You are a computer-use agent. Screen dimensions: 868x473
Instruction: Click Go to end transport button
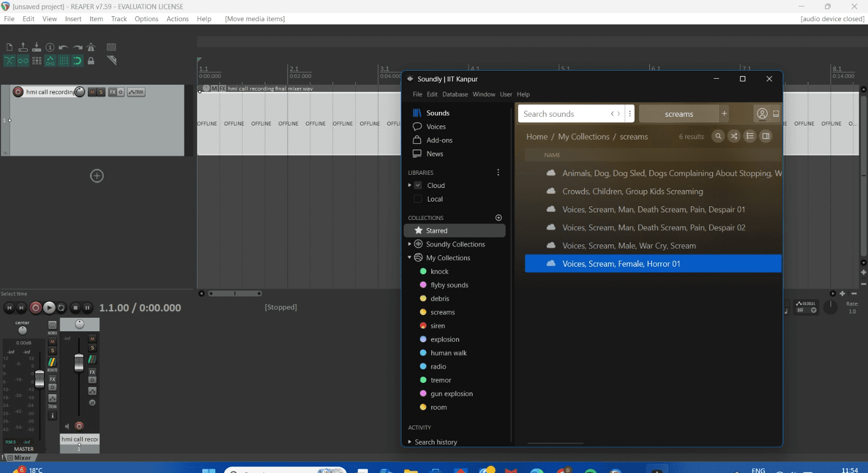coord(21,308)
